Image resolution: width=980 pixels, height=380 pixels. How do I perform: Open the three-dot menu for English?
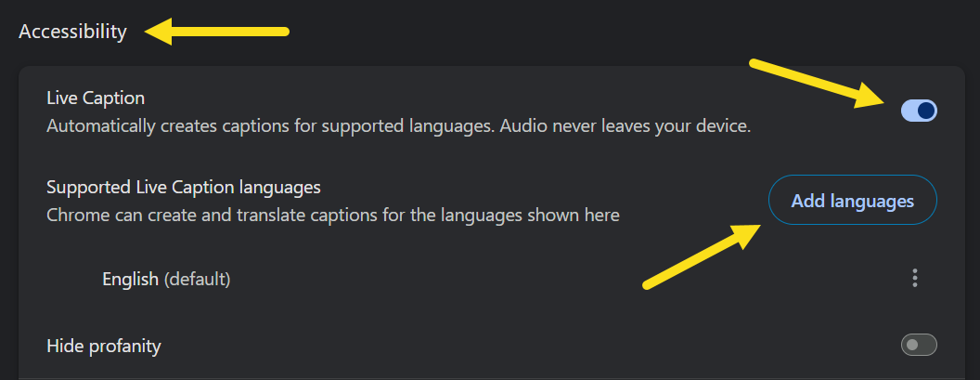(x=914, y=278)
